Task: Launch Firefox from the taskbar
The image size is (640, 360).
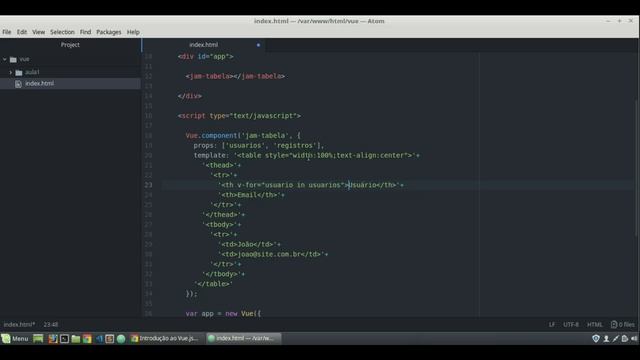Action: [53, 338]
